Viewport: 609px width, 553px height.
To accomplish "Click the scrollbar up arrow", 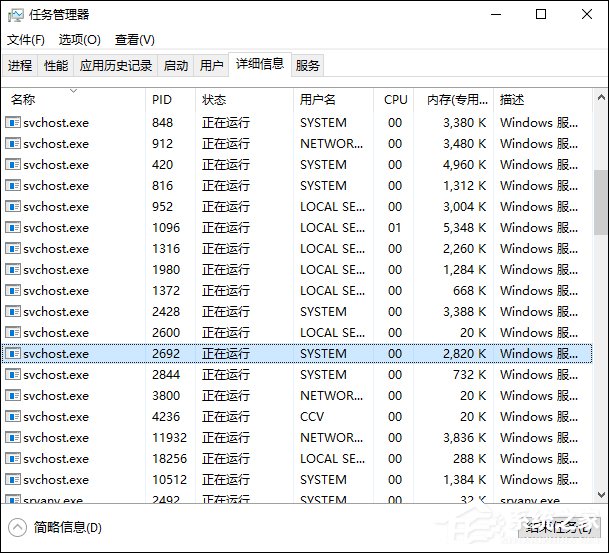I will tap(601, 97).
